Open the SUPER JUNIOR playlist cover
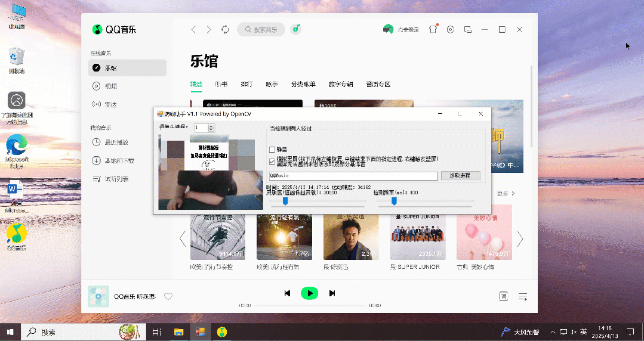The image size is (644, 341). pyautogui.click(x=418, y=237)
